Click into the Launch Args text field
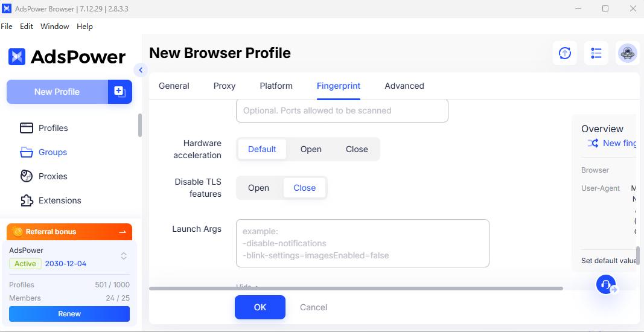The height and width of the screenshot is (332, 644). point(362,243)
